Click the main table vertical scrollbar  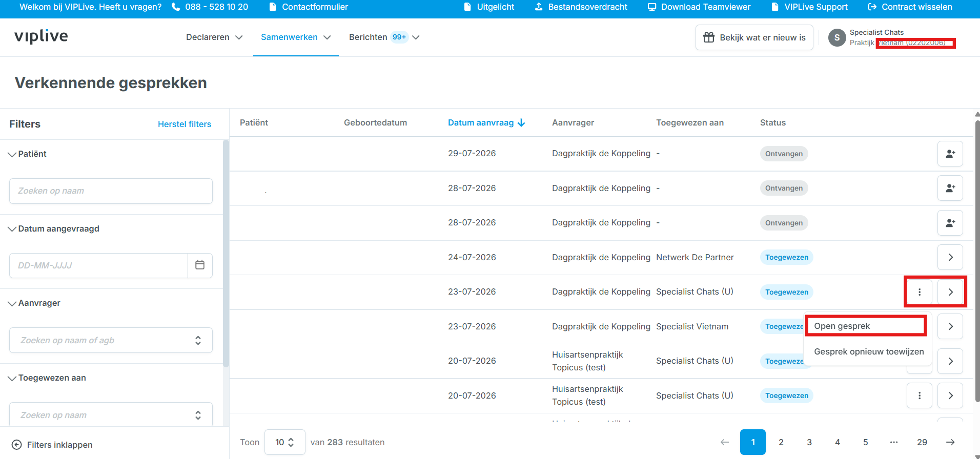tap(977, 261)
